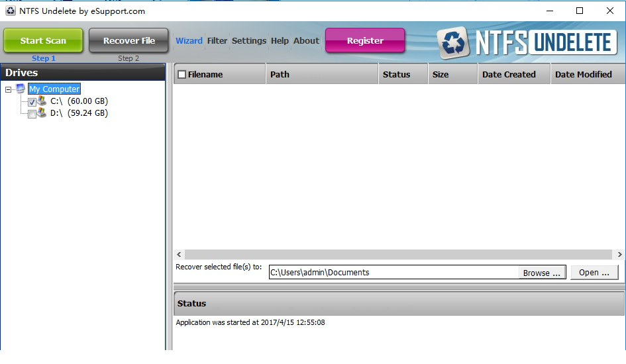Image resolution: width=626 pixels, height=364 pixels.
Task: Select the D:\ (59.24 GB) entry text
Action: coord(79,113)
